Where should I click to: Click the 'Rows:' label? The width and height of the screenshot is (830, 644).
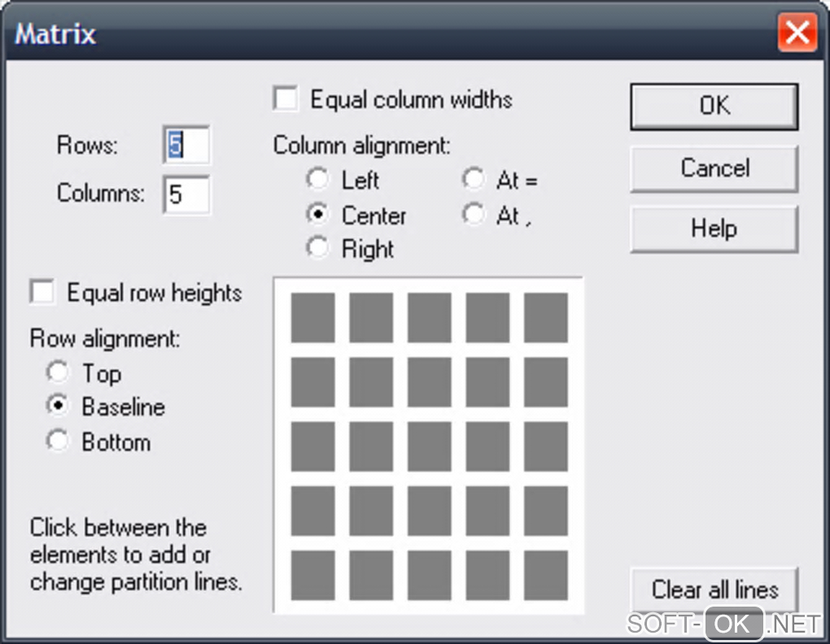(x=87, y=145)
